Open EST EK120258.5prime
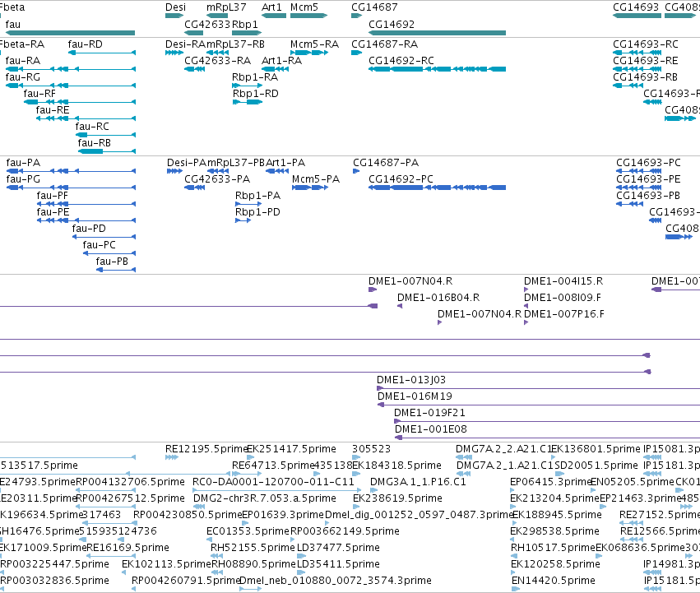The image size is (700, 593). [x=555, y=564]
